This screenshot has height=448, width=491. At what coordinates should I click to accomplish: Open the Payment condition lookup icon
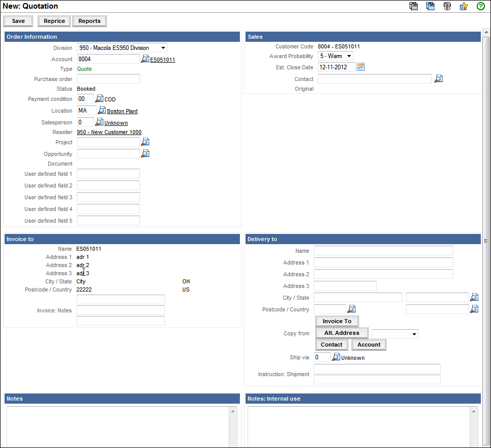99,99
